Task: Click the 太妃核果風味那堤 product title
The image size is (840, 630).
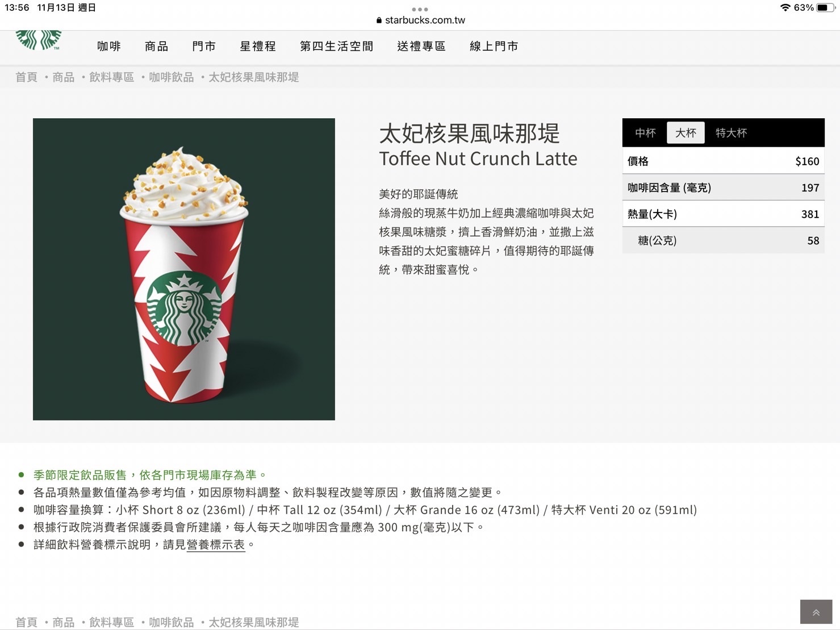Action: tap(469, 133)
